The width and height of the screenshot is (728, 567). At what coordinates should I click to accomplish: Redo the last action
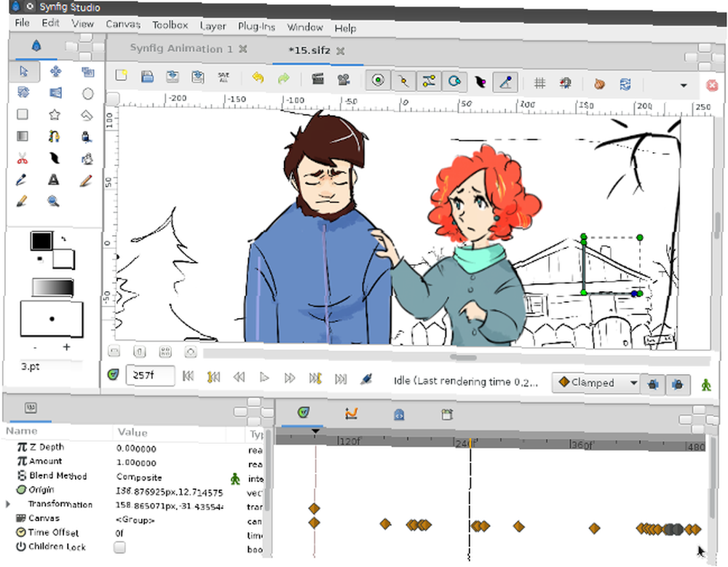(x=283, y=79)
